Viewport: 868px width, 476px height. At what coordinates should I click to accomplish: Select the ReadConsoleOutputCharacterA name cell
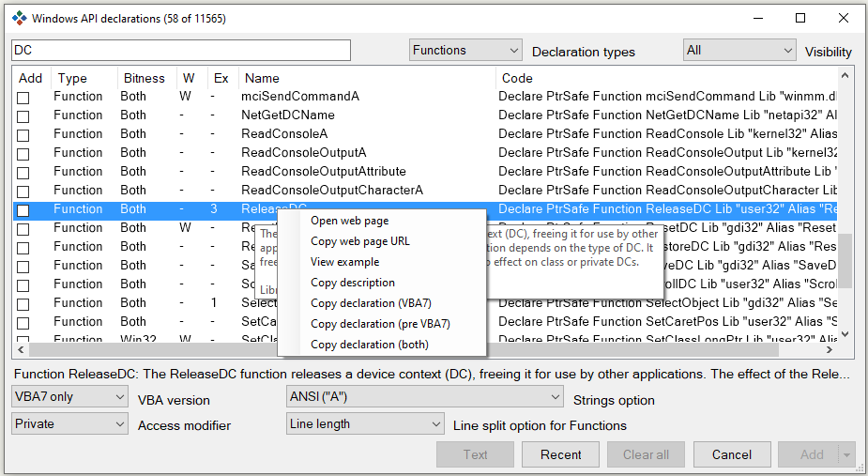332,191
